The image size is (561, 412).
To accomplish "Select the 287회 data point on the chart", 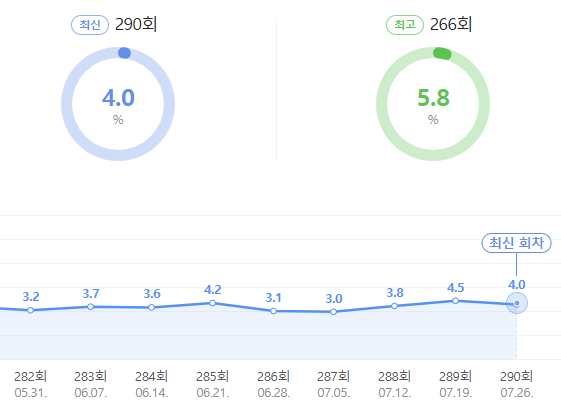I will click(333, 312).
